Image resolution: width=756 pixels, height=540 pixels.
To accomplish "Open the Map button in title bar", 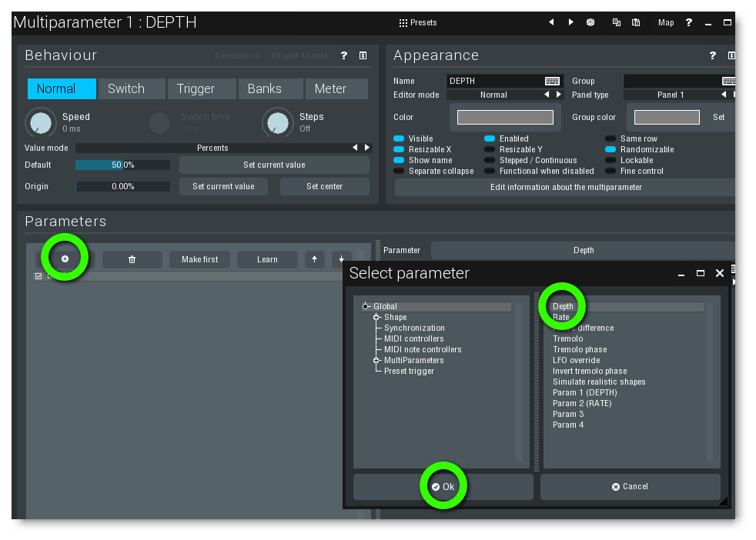I will (666, 22).
